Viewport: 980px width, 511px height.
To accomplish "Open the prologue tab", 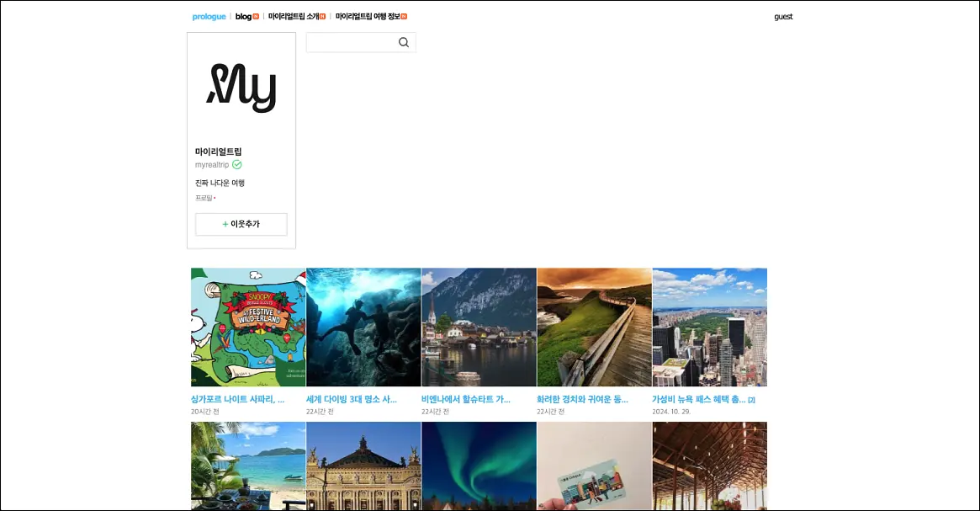I will coord(209,17).
